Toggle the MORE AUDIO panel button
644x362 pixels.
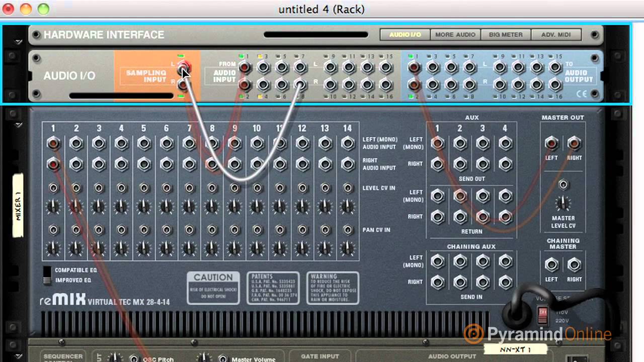[455, 35]
